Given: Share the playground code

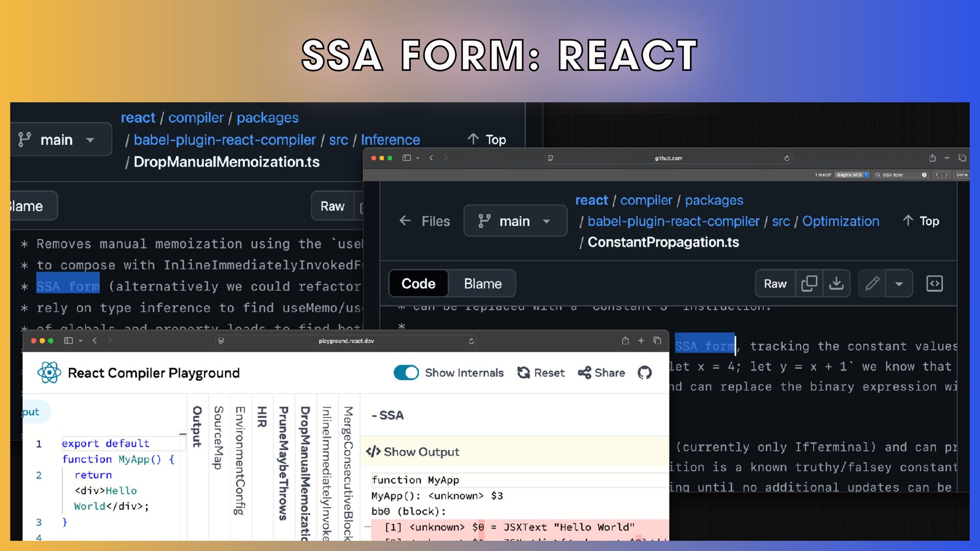Looking at the screenshot, I should (601, 373).
